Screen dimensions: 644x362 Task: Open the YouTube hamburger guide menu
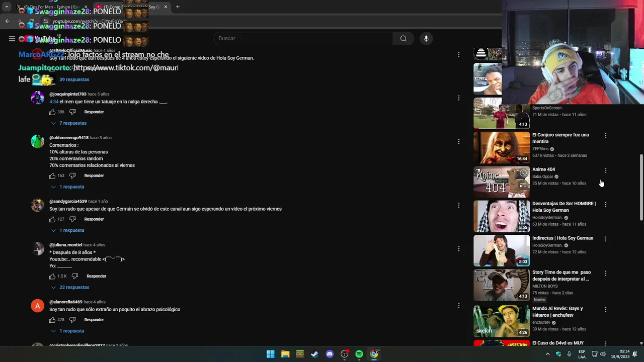click(12, 39)
